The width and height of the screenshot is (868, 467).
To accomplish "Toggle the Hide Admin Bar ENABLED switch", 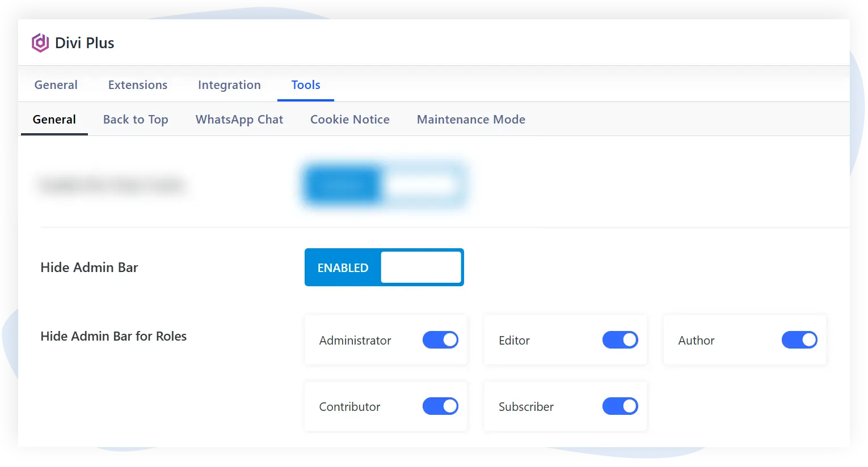I will pyautogui.click(x=384, y=268).
